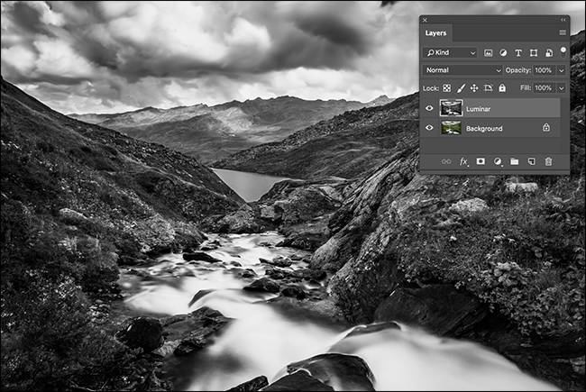Filter for type layers icon

click(518, 53)
